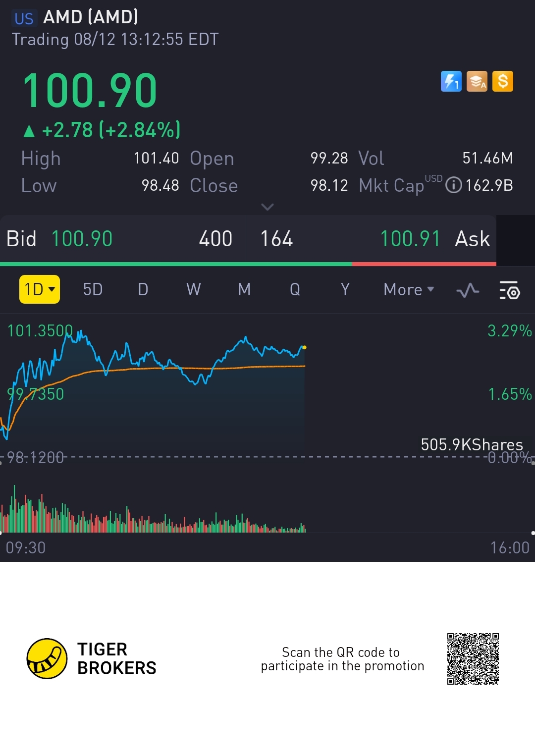Viewport: 535px width, 756px height.
Task: Switch to M monthly chart tab
Action: (x=244, y=289)
